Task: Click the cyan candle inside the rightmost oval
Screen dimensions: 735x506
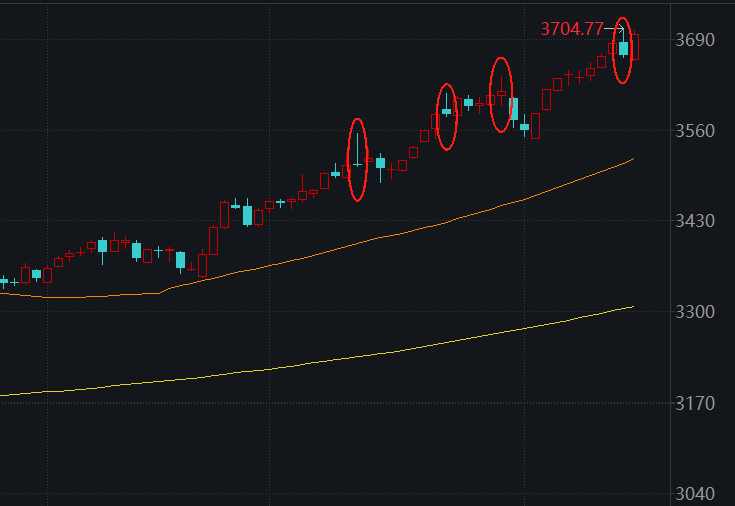Action: coord(623,48)
